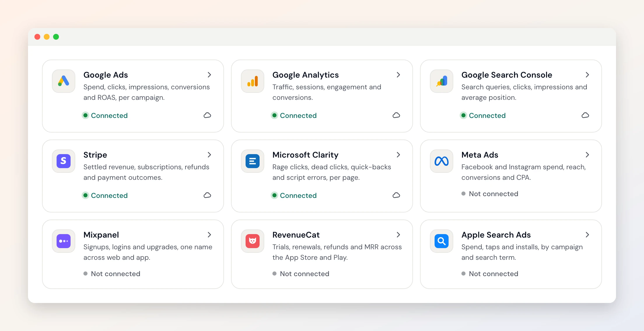Click 'Traffic, sessions, engagement and conversions' text
Viewport: 644px width, 331px height.
coord(327,92)
